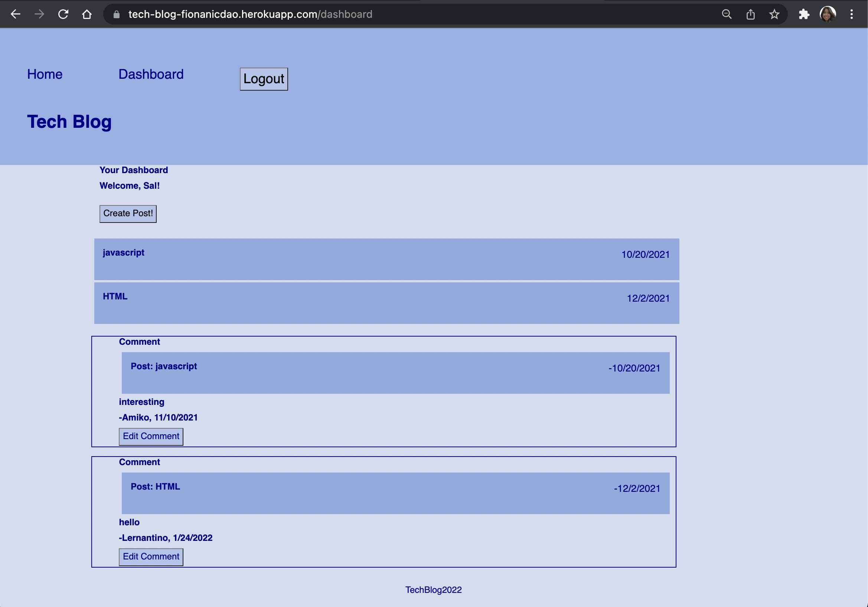This screenshot has height=607, width=868.
Task: Edit the comment by Lernantino
Action: coord(151,557)
